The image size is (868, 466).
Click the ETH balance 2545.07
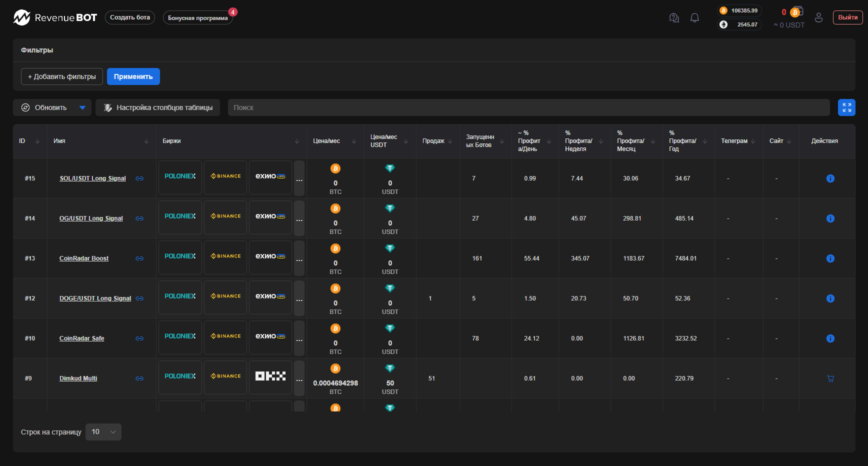click(x=739, y=24)
